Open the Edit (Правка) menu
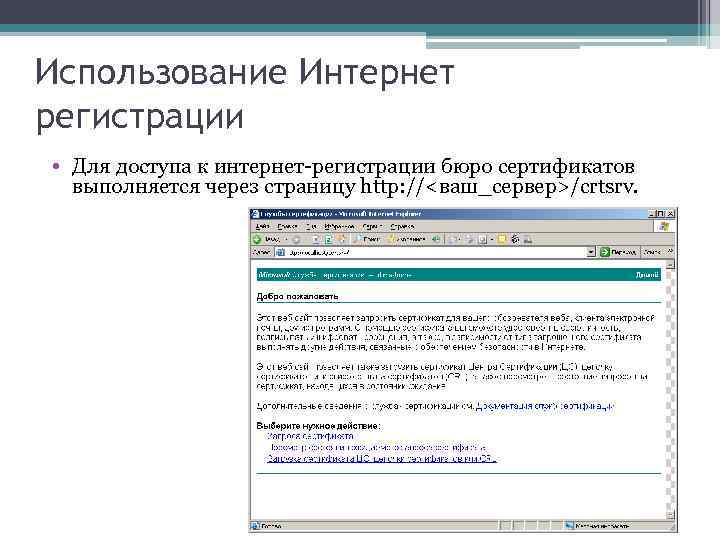Screen dimensions: 720x540 (x=287, y=227)
